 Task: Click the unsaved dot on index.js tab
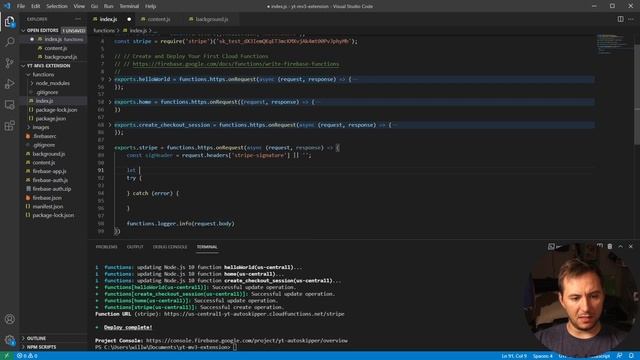click(x=129, y=19)
